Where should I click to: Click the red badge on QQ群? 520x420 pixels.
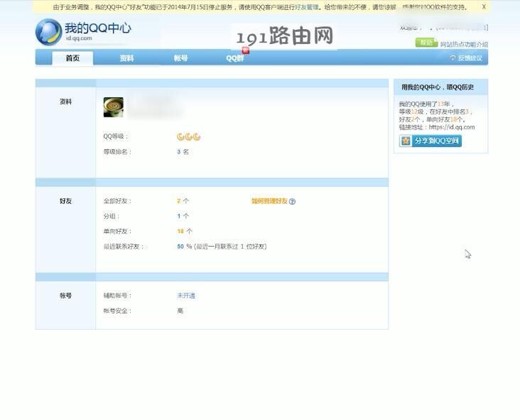(x=246, y=50)
